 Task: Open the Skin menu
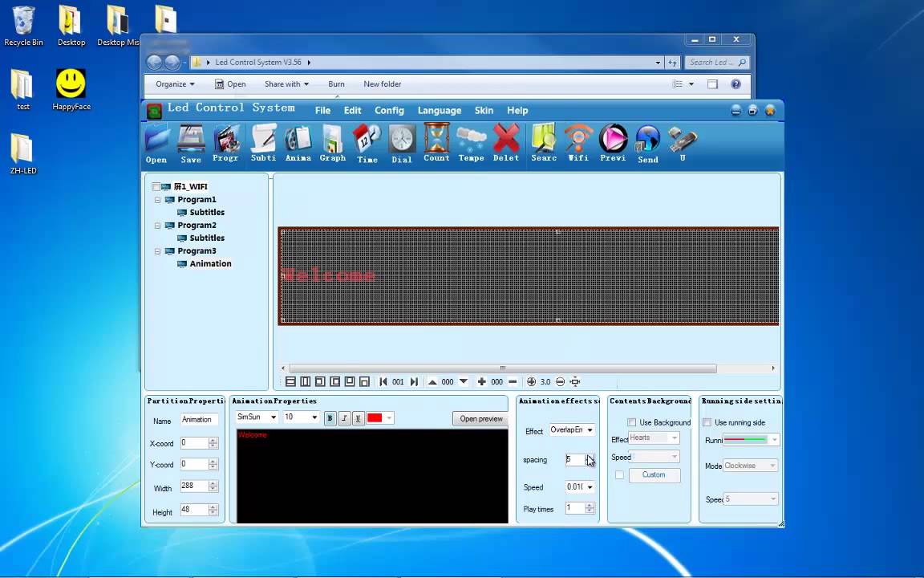484,110
